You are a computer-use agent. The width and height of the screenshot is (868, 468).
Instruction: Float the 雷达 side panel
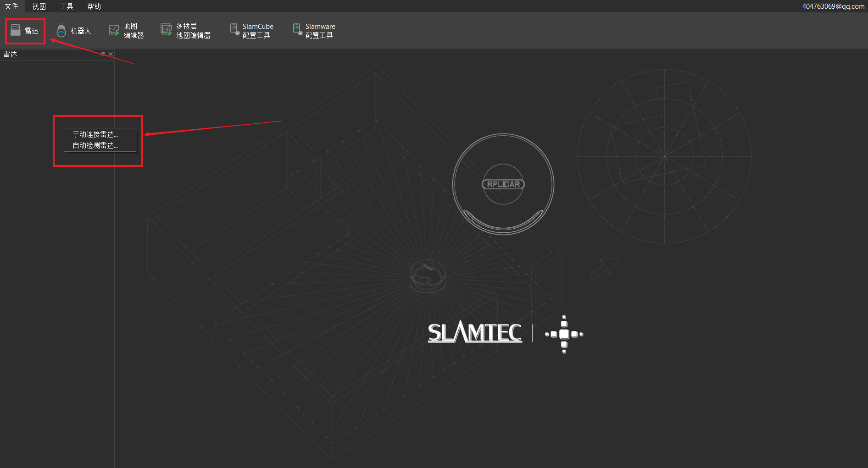[x=103, y=54]
